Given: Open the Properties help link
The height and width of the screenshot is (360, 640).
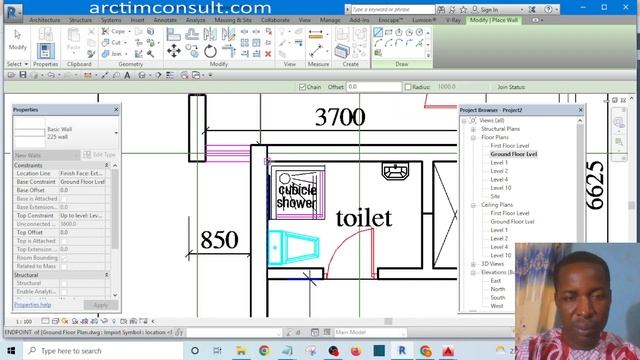Looking at the screenshot, I should [x=33, y=305].
